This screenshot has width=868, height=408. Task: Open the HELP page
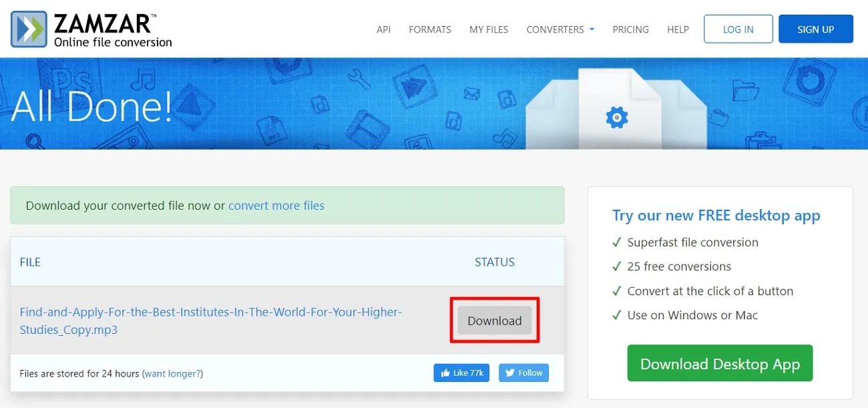[678, 29]
